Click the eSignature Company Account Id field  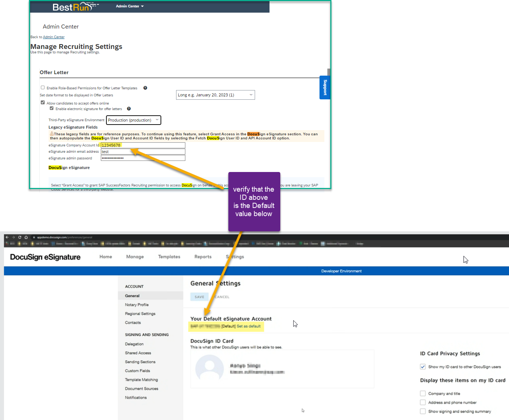[143, 145]
